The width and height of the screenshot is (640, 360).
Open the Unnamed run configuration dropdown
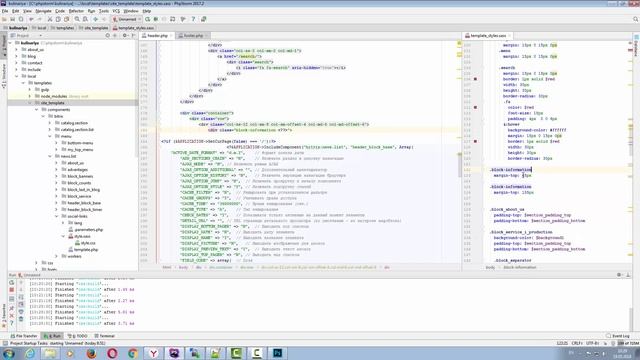pyautogui.click(x=127, y=19)
